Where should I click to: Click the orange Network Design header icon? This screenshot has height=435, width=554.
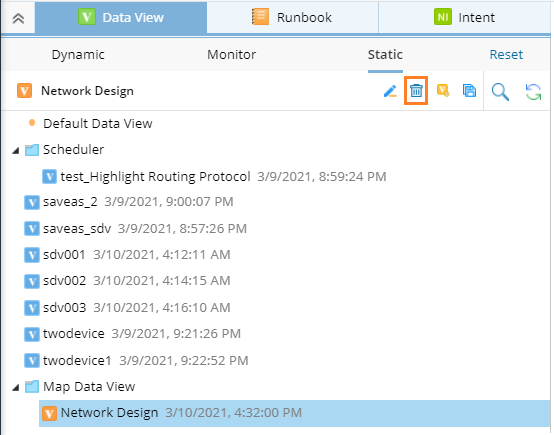[24, 91]
